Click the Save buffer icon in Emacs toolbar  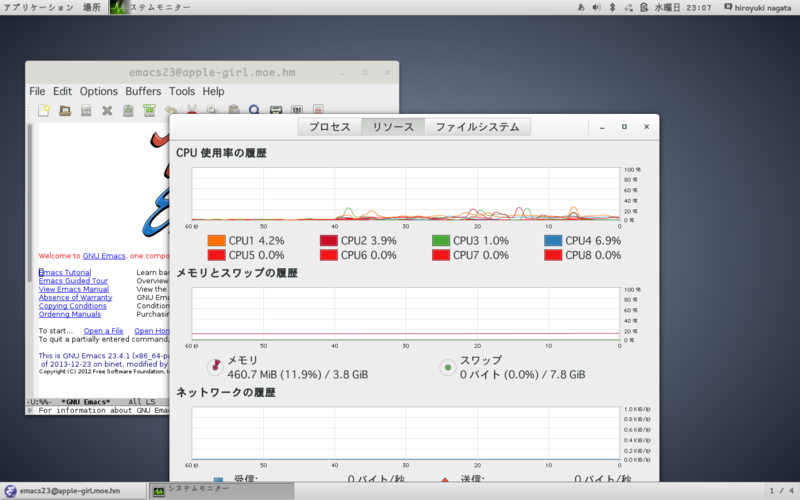coord(128,110)
